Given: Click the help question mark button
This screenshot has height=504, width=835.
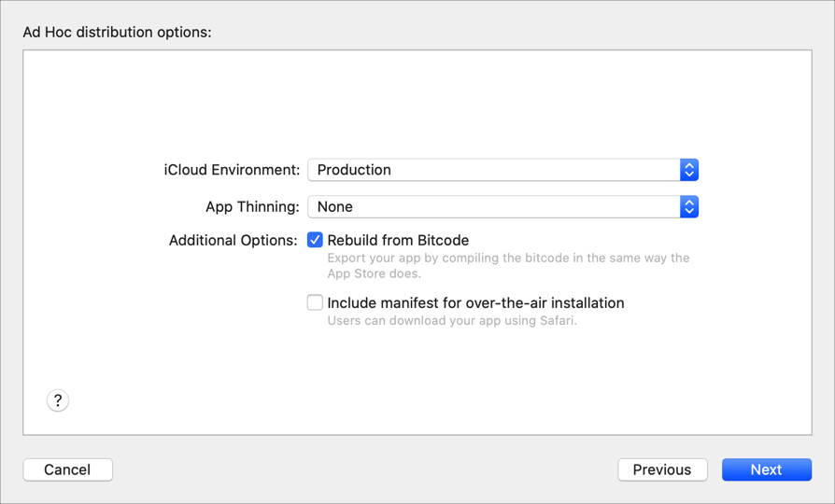Looking at the screenshot, I should (x=58, y=400).
